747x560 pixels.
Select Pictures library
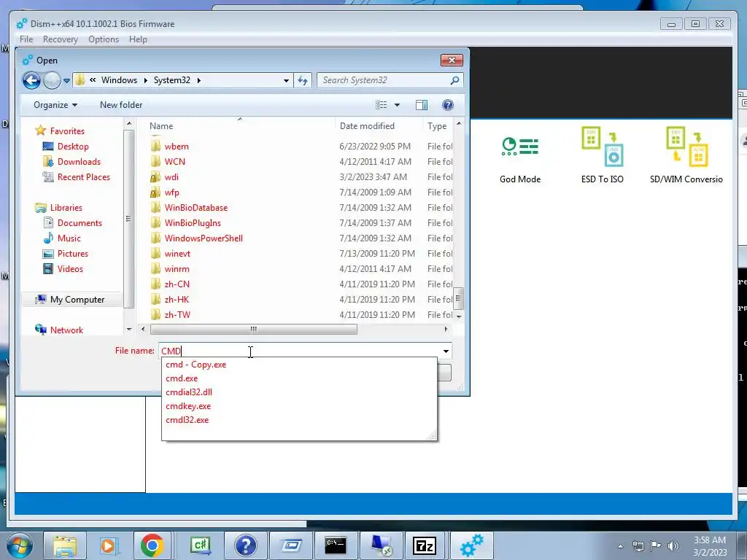72,253
